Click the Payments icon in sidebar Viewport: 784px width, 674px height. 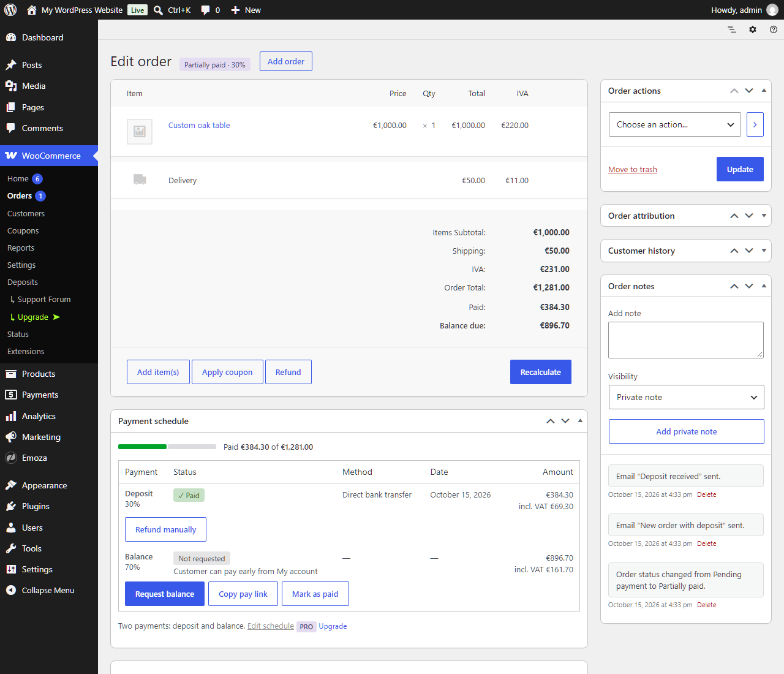(11, 395)
